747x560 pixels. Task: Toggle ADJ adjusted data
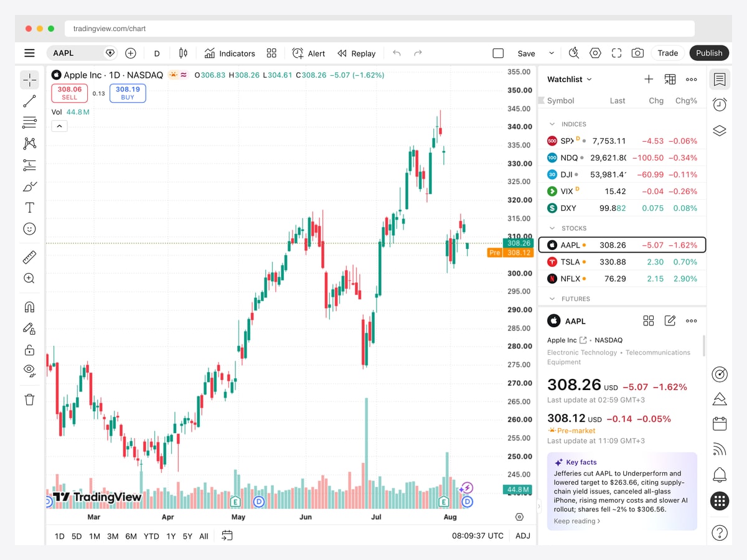(x=524, y=536)
